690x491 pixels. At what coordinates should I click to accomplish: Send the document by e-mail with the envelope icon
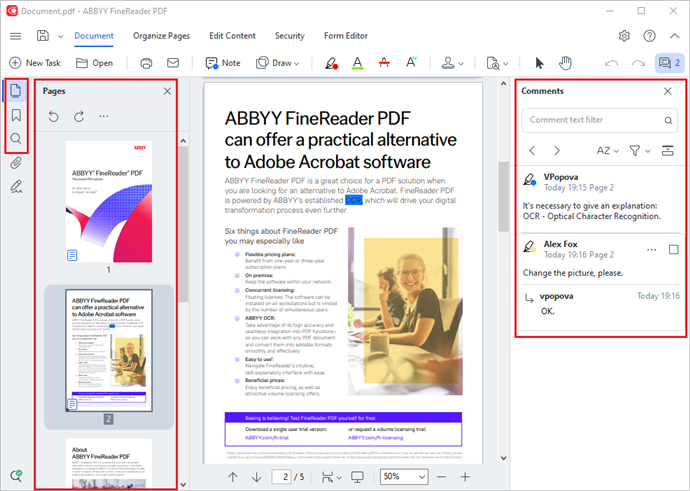173,63
